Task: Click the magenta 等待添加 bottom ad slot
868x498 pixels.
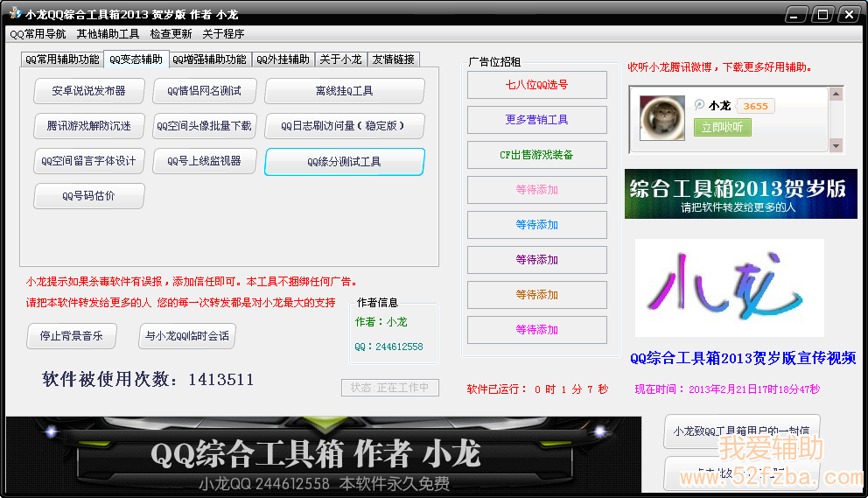Action: tap(537, 330)
